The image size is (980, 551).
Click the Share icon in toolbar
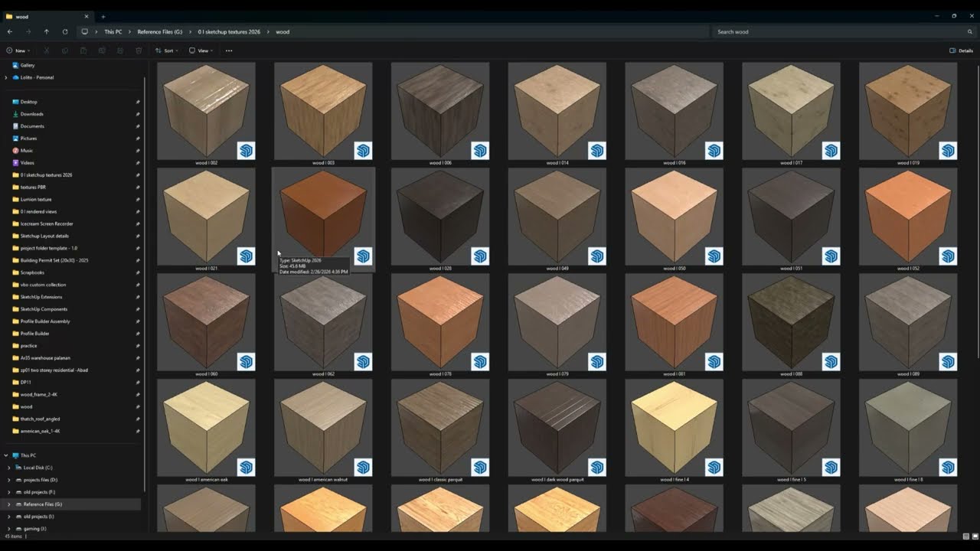coord(120,51)
